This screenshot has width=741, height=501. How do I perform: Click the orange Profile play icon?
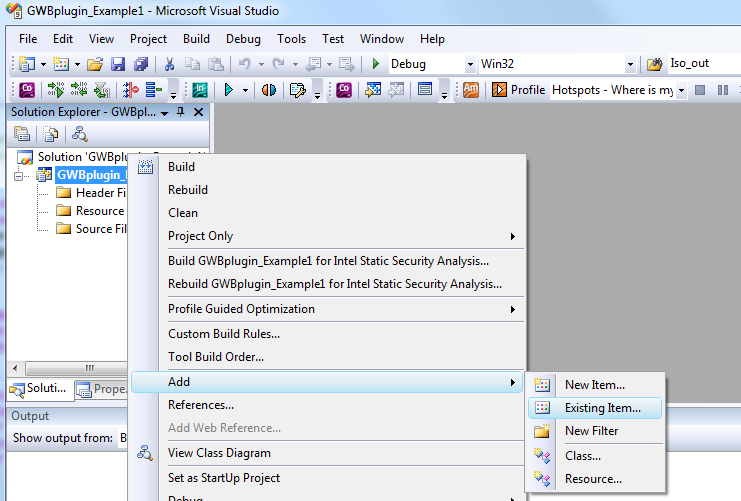(x=499, y=89)
